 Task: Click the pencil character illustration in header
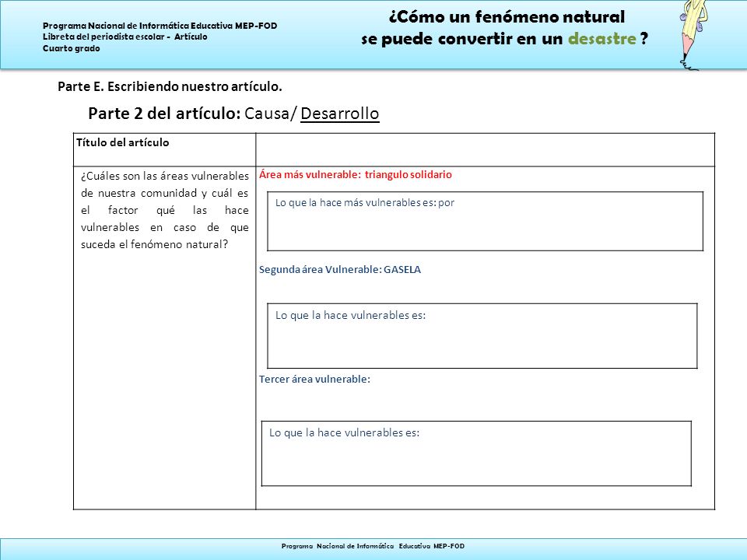point(693,35)
